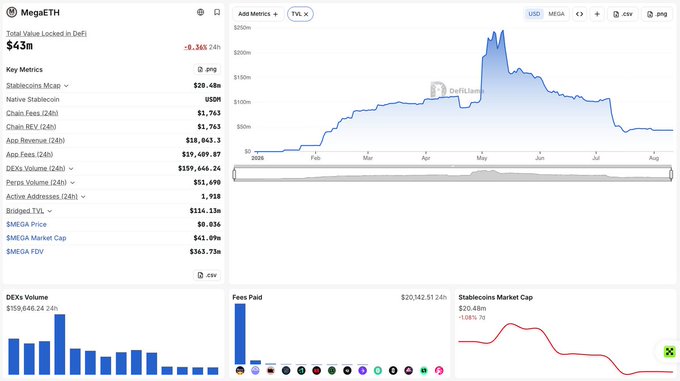Download Key Metrics as .csv

(x=207, y=275)
